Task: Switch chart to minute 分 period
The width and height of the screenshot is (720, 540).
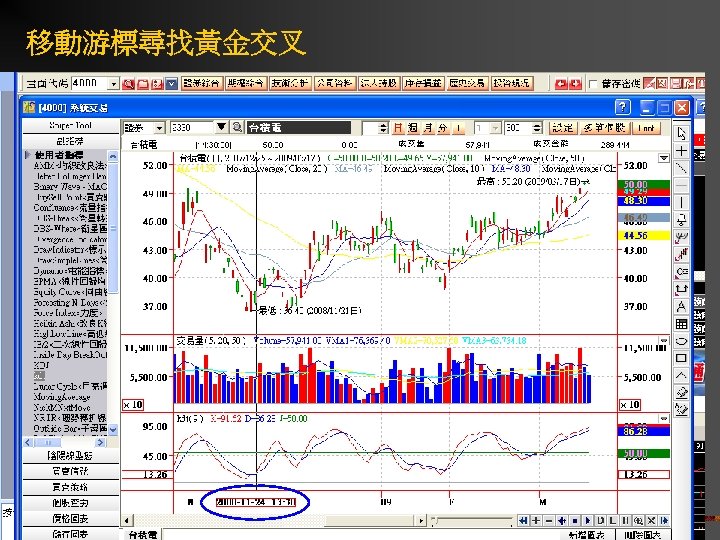Action: pos(443,127)
